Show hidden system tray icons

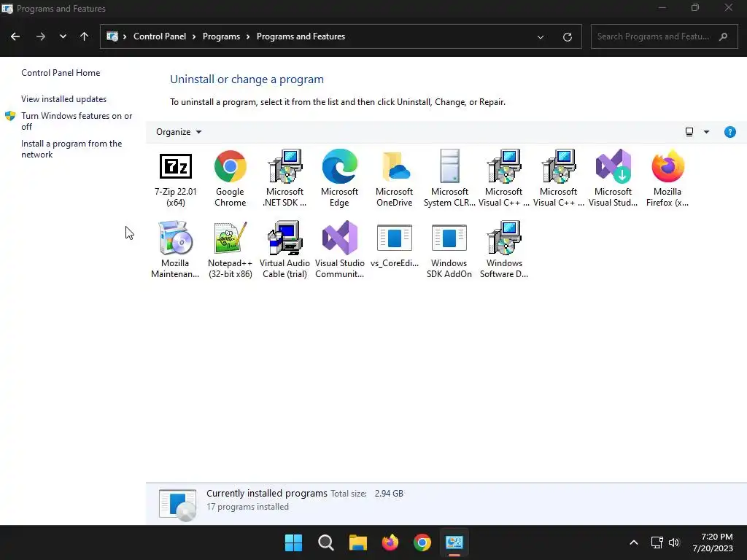tap(634, 542)
